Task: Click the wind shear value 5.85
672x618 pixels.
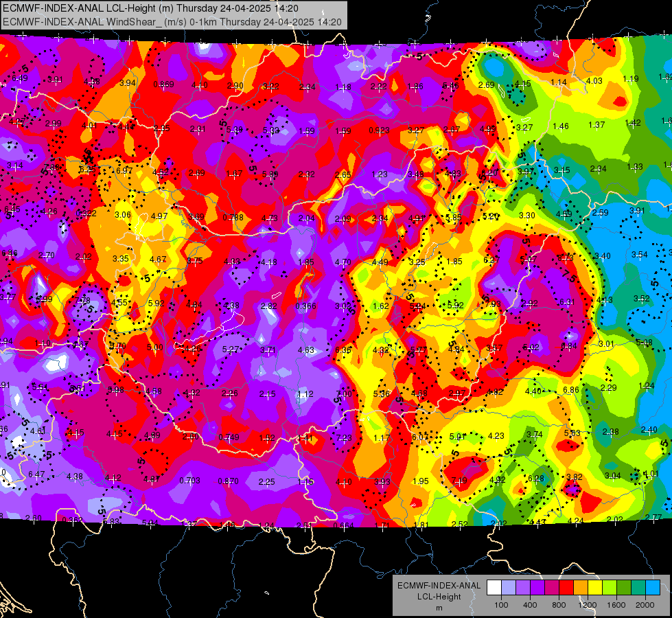Action: click(454, 218)
